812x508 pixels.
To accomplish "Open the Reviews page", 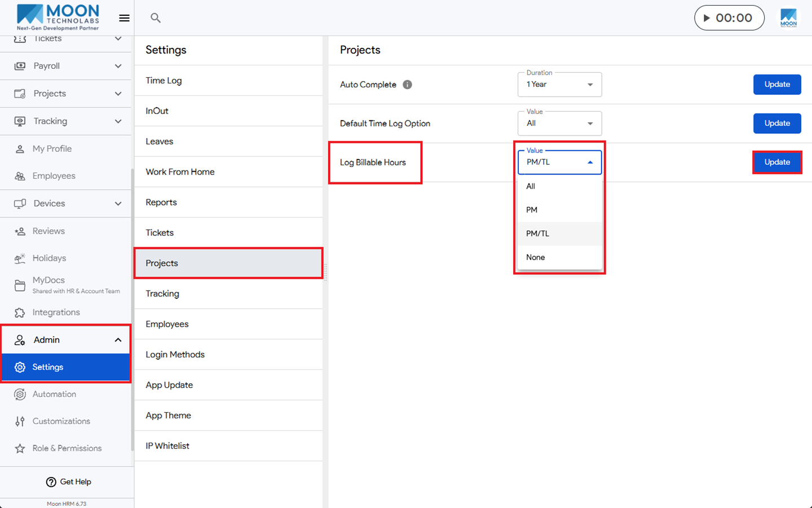I will point(65,231).
